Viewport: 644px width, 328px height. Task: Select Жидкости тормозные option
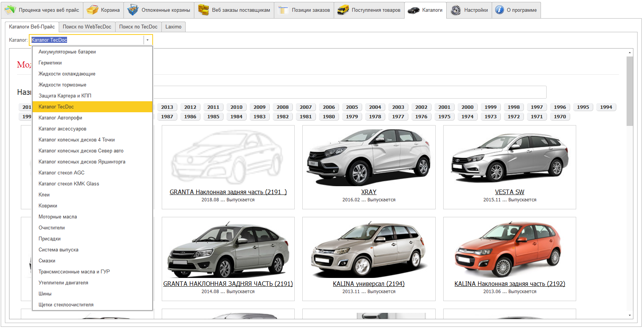click(x=92, y=85)
